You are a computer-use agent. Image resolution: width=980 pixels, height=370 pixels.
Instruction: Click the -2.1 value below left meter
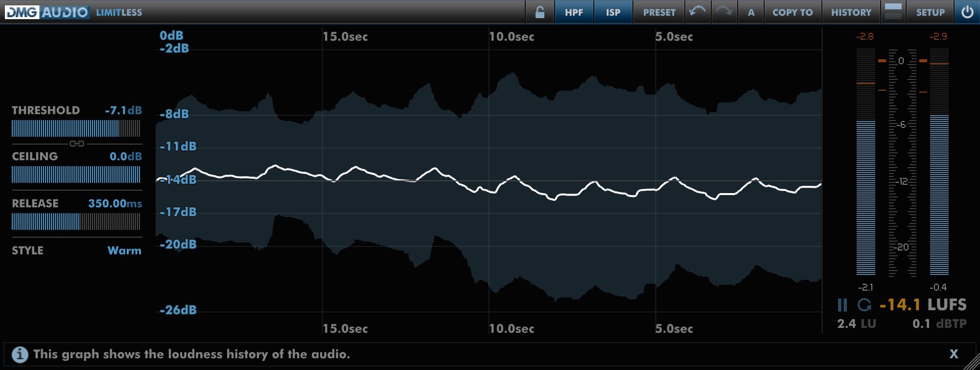click(x=865, y=287)
